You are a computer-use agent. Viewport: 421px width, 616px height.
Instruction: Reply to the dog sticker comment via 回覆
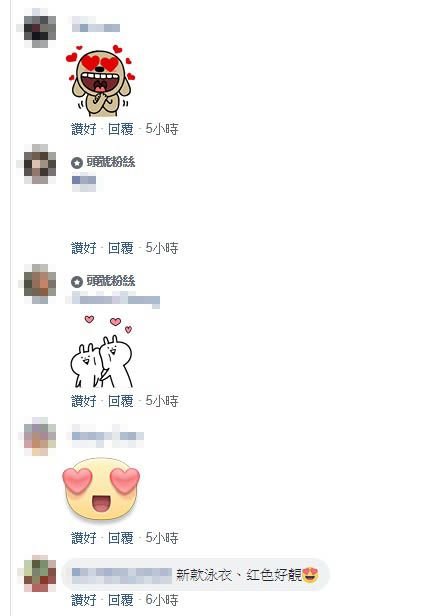(x=121, y=129)
